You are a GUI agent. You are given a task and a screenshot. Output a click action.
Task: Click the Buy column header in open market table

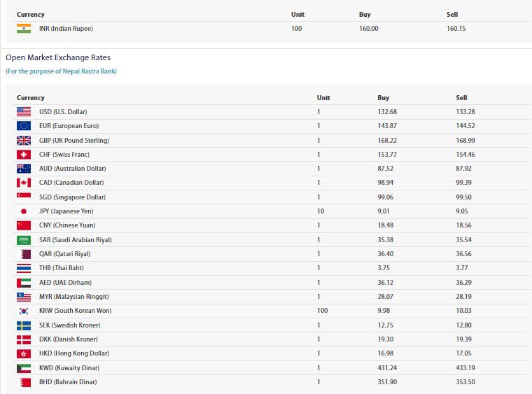pyautogui.click(x=384, y=98)
